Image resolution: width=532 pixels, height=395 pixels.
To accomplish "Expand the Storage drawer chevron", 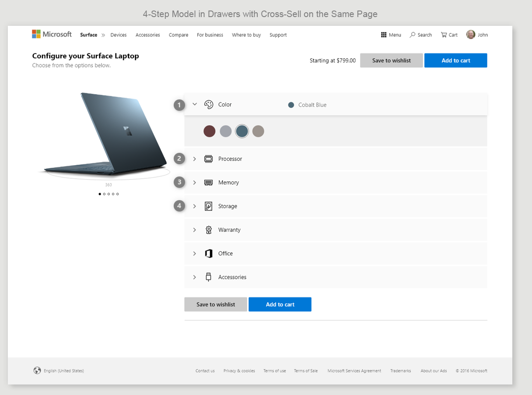I will click(x=195, y=206).
